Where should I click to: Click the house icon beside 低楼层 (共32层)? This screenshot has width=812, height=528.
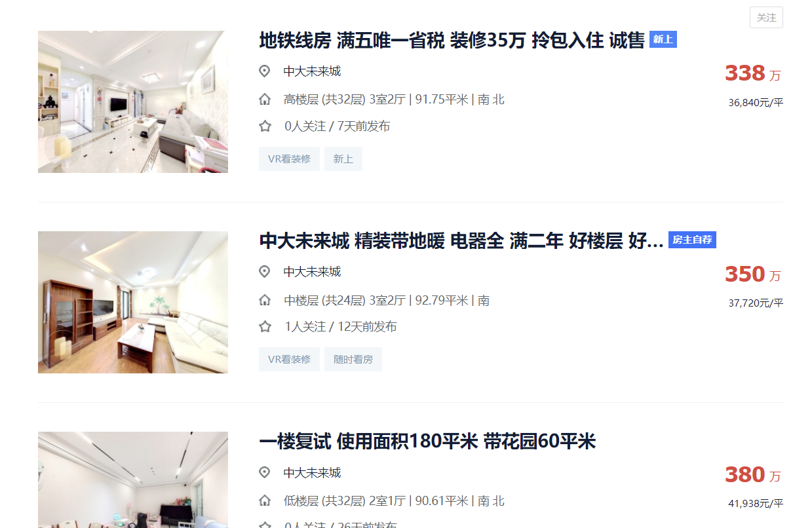(x=265, y=501)
